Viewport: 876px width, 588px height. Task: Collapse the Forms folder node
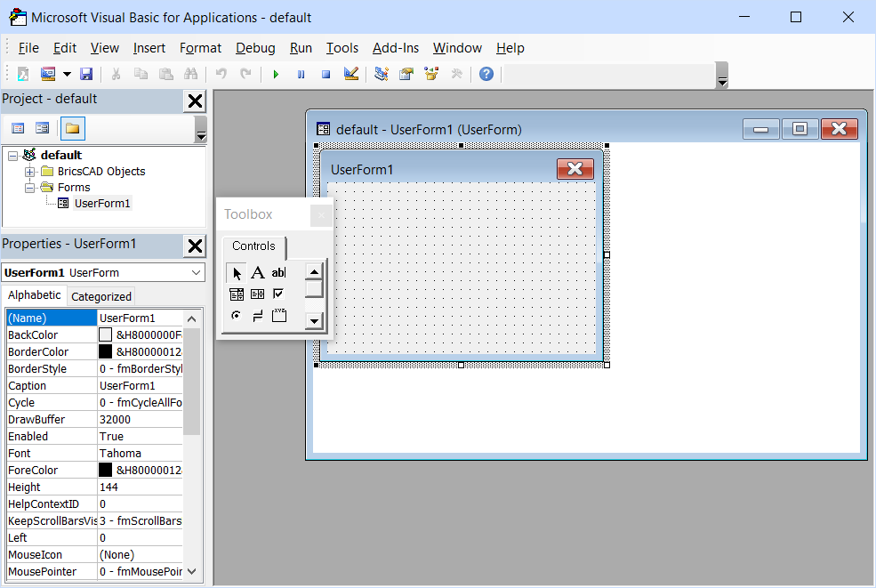coord(29,188)
